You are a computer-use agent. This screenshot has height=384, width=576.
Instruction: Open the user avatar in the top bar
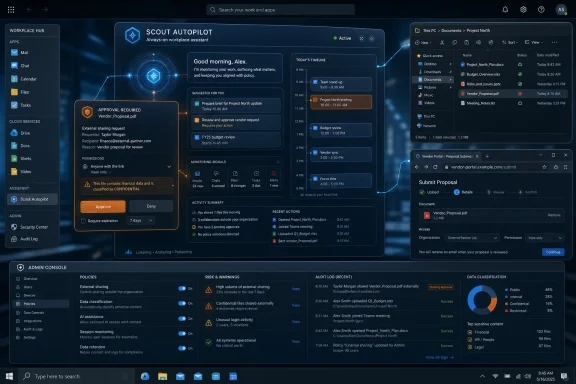[561, 10]
